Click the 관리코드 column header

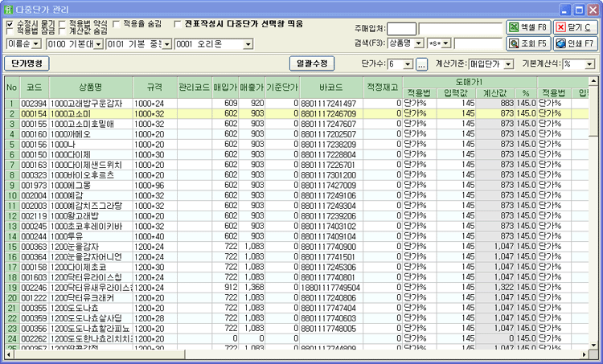(x=195, y=88)
